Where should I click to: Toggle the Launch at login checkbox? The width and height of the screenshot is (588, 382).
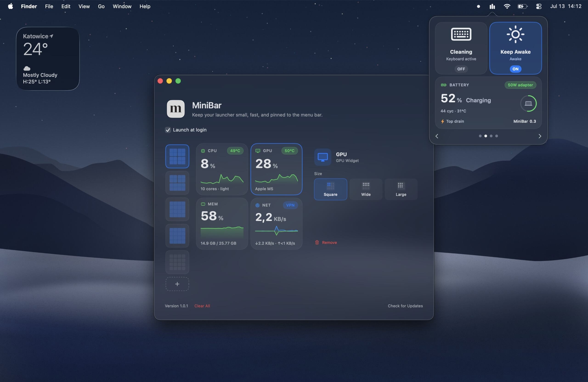[x=168, y=130]
